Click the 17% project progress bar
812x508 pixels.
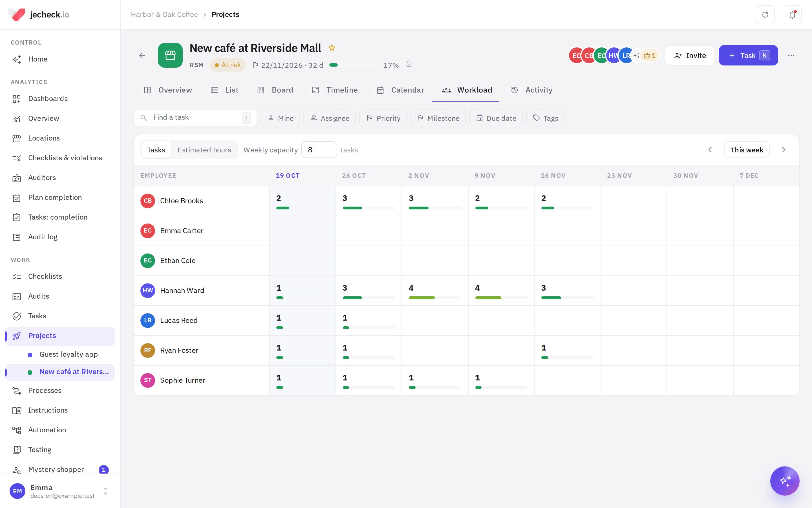(354, 65)
